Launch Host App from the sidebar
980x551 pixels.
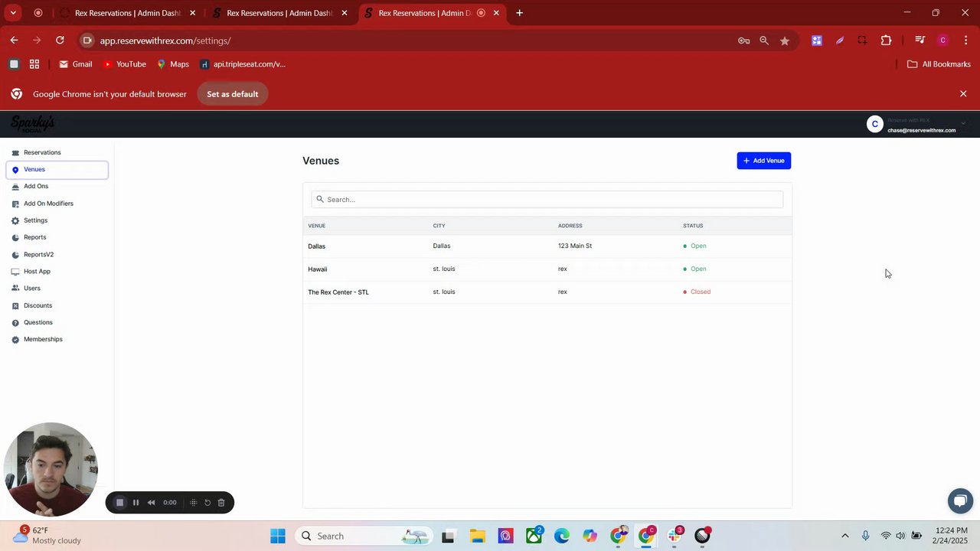(x=37, y=271)
